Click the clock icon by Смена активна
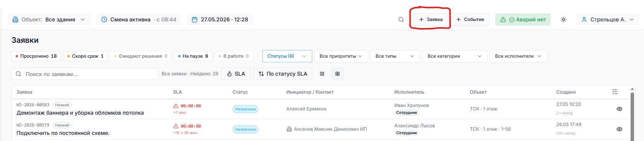This screenshot has height=141, width=644. click(104, 19)
